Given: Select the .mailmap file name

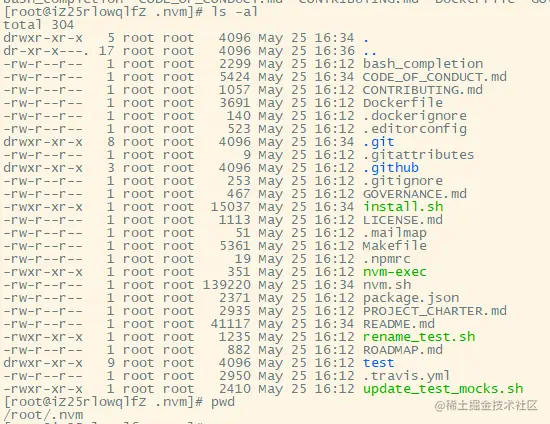Looking at the screenshot, I should coord(395,233).
